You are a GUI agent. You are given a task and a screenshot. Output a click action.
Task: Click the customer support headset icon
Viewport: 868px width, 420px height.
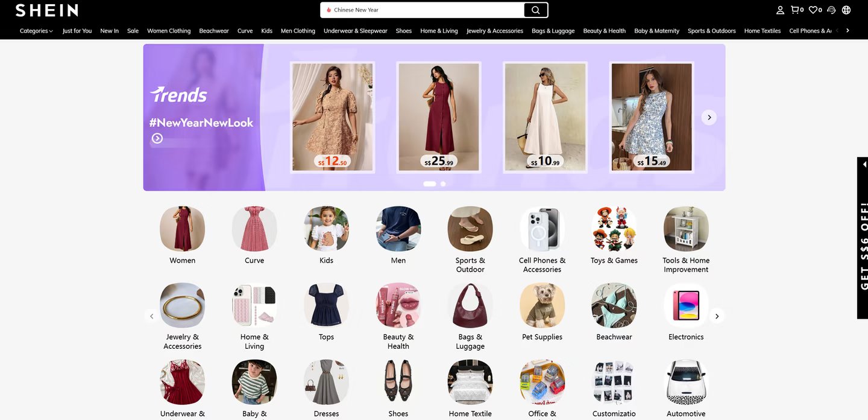click(x=831, y=10)
